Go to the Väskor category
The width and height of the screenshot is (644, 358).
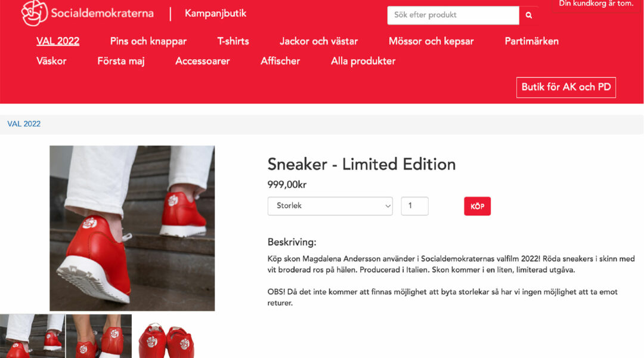point(51,61)
